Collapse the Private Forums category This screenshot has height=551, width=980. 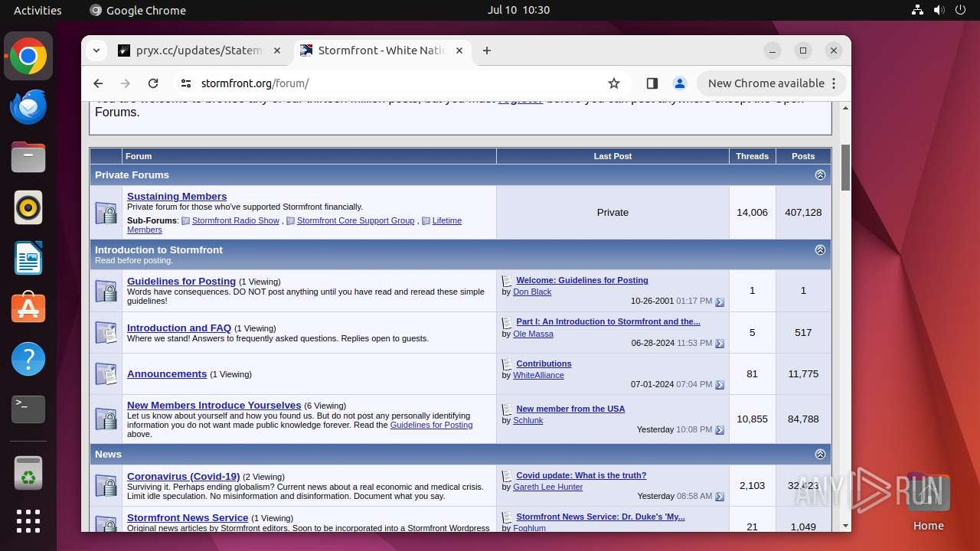820,175
